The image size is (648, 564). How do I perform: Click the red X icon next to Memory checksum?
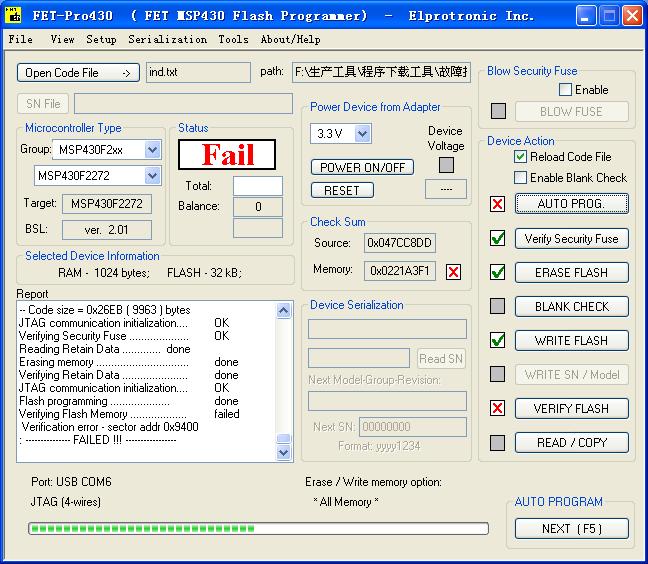tap(453, 272)
